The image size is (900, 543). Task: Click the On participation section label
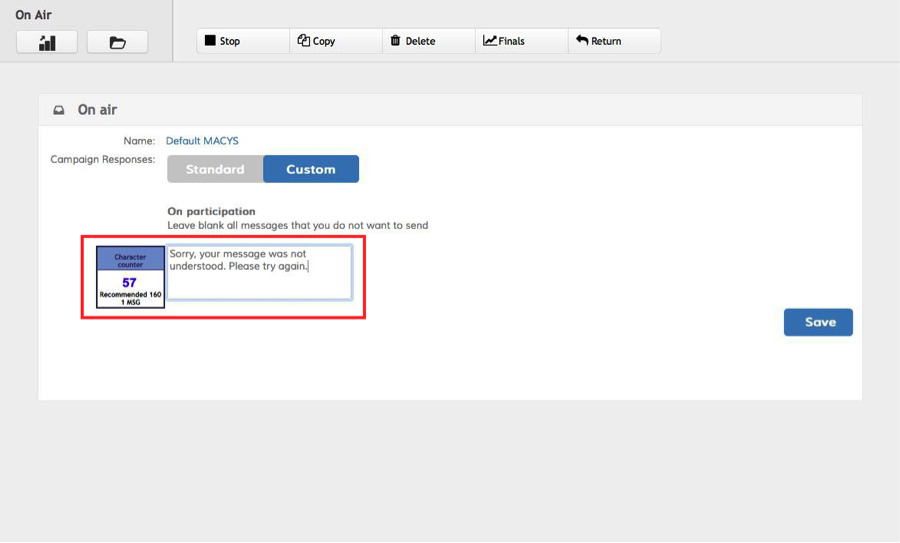pyautogui.click(x=211, y=211)
